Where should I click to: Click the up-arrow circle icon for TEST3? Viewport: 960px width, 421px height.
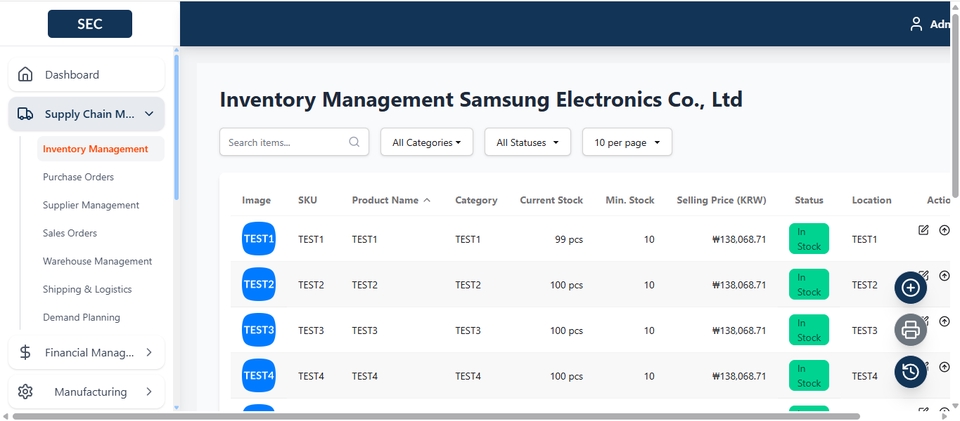point(945,321)
